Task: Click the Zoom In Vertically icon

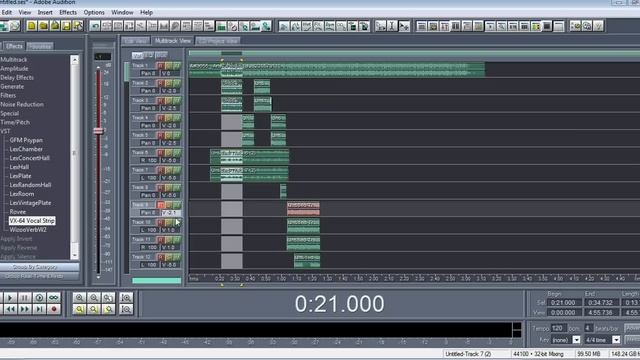Action: [127, 298]
